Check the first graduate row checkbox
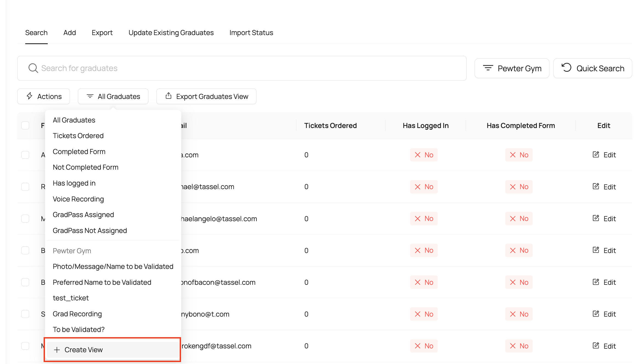Image resolution: width=638 pixels, height=364 pixels. point(25,155)
